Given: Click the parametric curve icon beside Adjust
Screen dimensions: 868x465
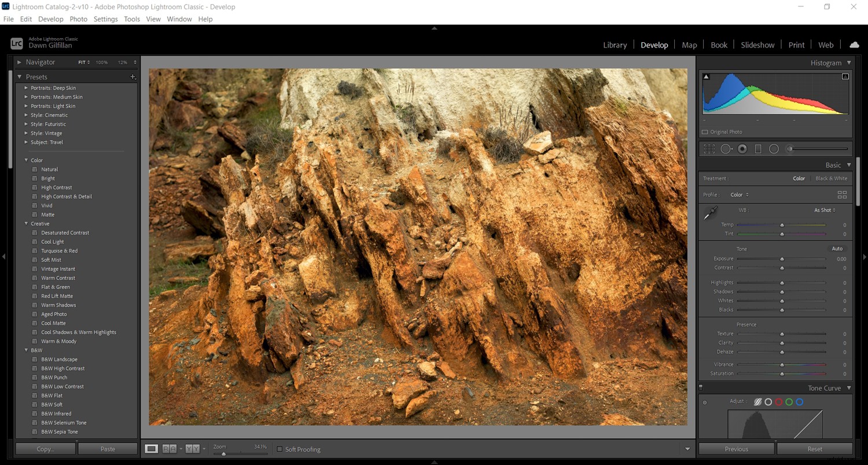Looking at the screenshot, I should click(x=758, y=401).
